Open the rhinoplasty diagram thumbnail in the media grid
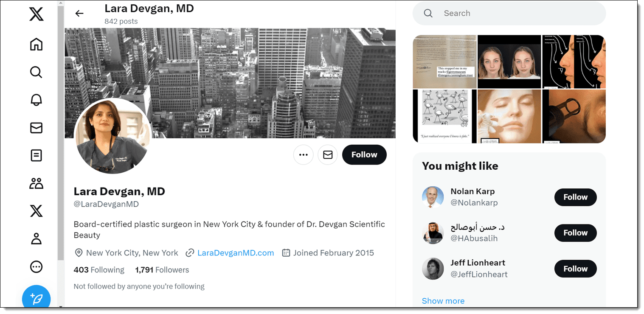 573,62
